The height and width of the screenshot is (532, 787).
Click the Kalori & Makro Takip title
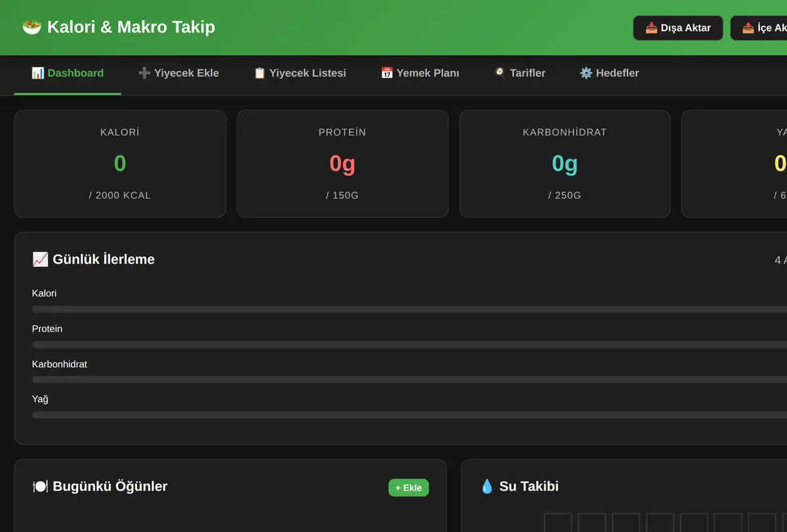point(131,27)
